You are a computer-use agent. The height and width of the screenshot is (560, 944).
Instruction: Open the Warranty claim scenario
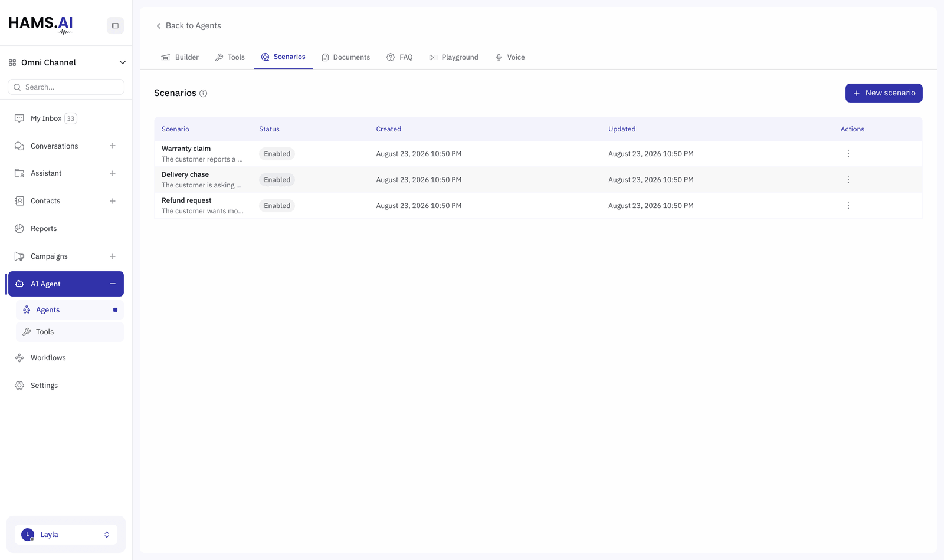pos(186,149)
